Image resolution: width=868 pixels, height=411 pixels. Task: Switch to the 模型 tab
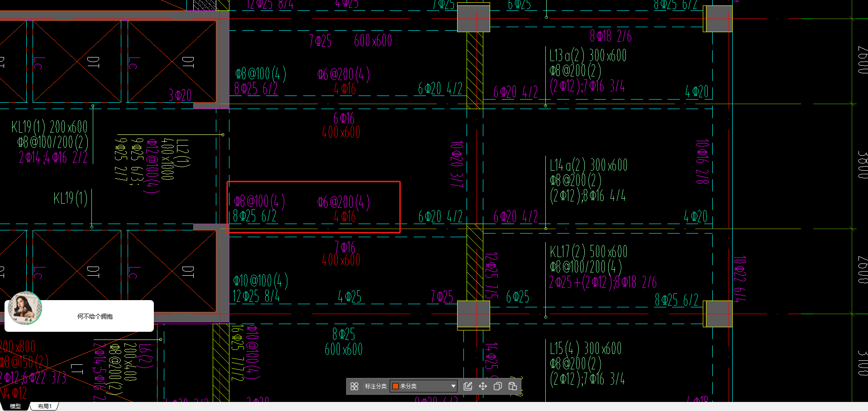point(15,406)
